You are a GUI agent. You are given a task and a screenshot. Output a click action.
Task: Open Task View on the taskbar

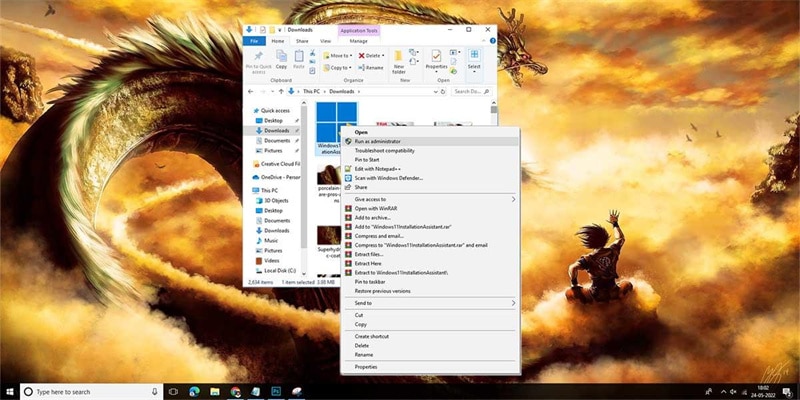[173, 391]
